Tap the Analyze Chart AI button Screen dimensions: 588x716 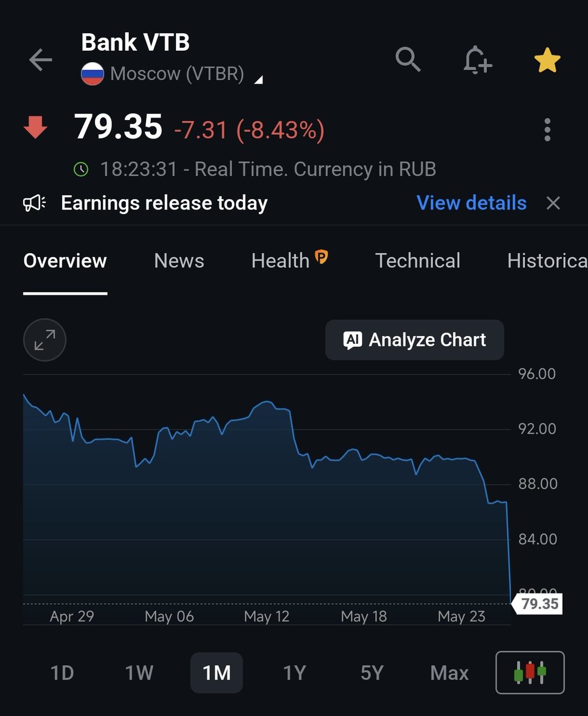click(414, 340)
